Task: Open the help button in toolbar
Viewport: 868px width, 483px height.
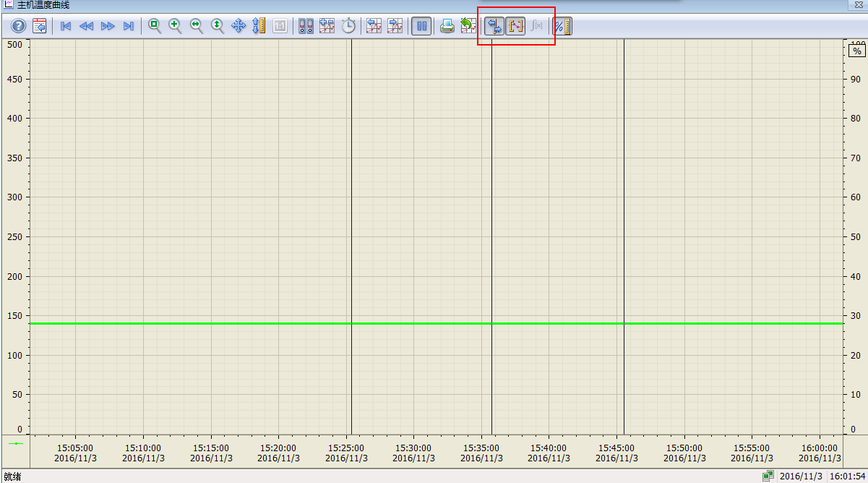Action: point(18,27)
